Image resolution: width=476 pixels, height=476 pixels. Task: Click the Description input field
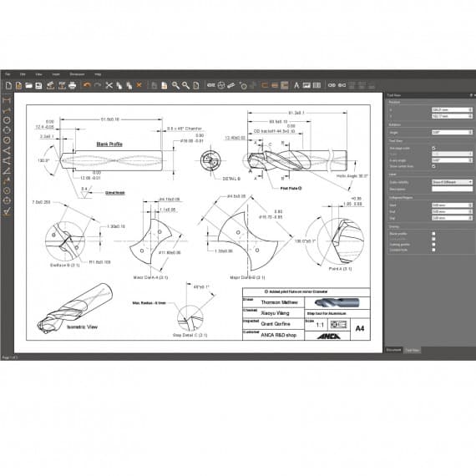click(x=452, y=189)
